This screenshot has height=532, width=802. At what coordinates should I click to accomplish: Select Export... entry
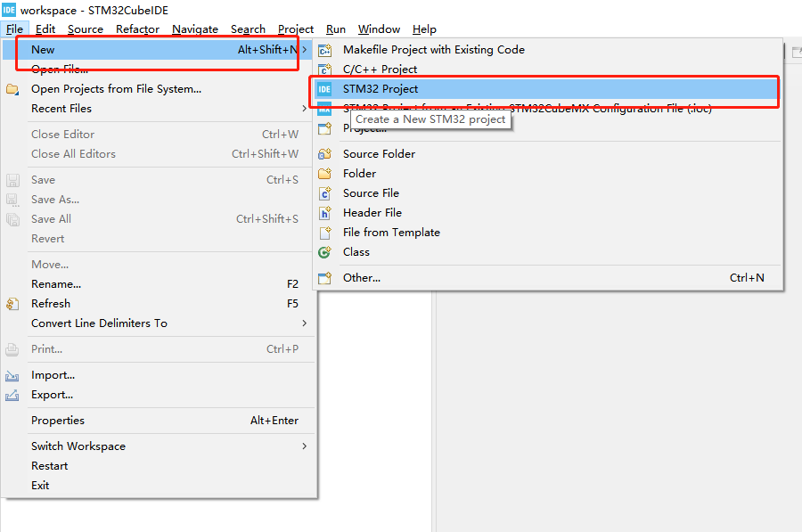point(159,395)
